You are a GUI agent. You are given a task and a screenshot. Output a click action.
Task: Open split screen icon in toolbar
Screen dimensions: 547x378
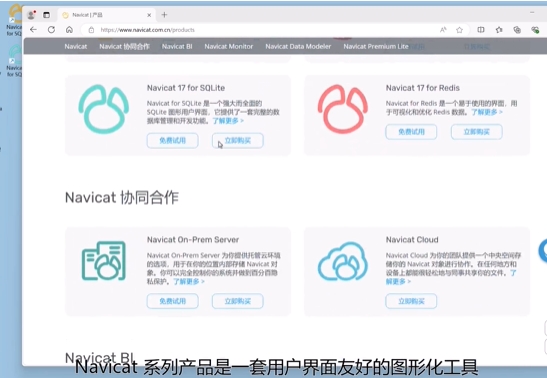481,30
